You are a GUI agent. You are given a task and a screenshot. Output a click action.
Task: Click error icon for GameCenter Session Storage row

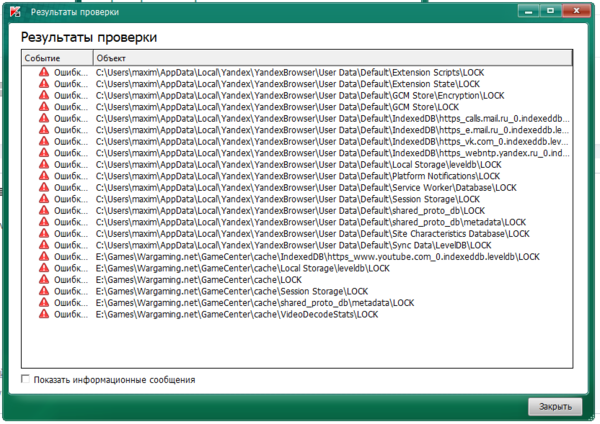point(44,291)
